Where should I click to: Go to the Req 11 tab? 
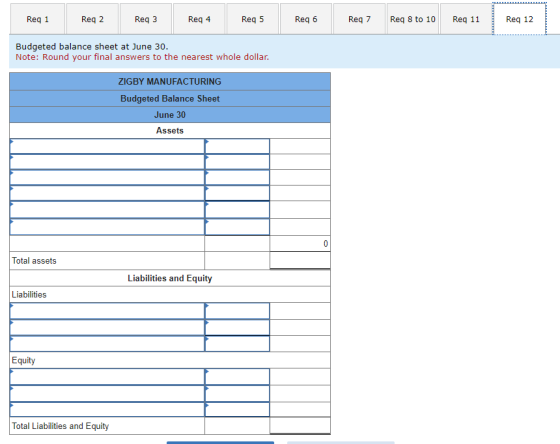(466, 19)
